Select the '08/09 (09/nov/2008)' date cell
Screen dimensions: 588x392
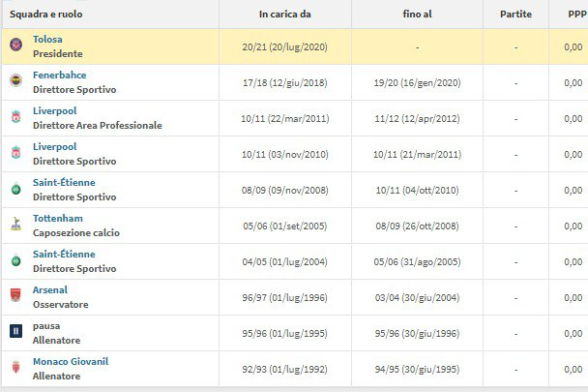(284, 191)
